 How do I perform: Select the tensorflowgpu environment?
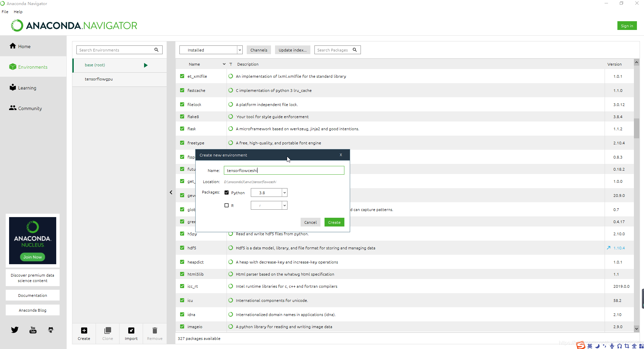(120, 79)
